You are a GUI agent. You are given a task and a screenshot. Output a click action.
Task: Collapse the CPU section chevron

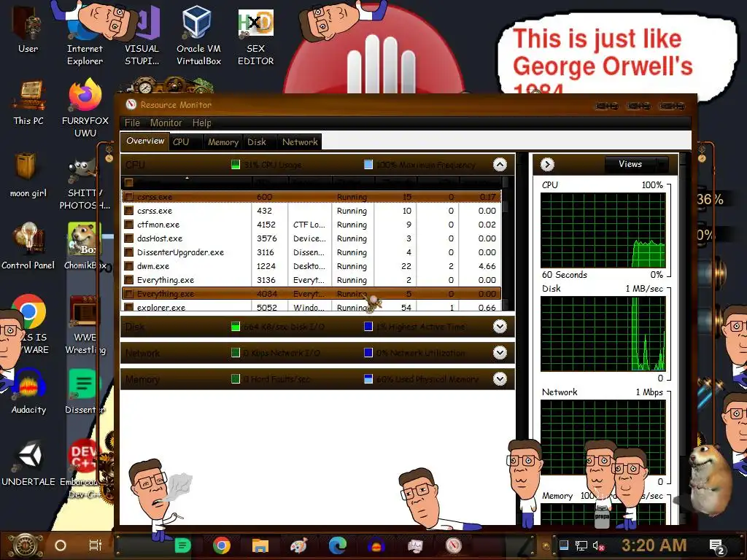[x=500, y=165]
